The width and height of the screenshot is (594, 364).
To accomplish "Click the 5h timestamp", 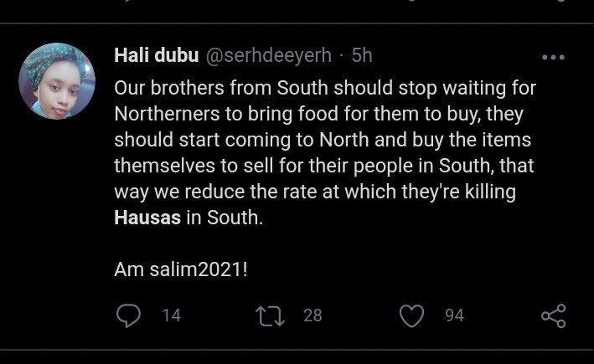I will [x=362, y=56].
